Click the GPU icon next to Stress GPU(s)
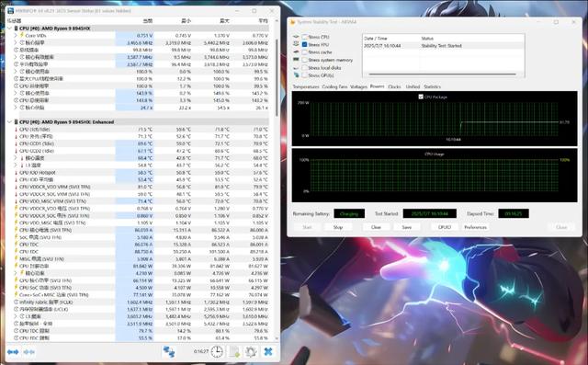Viewport: 588px width, 365px height. 296,75
